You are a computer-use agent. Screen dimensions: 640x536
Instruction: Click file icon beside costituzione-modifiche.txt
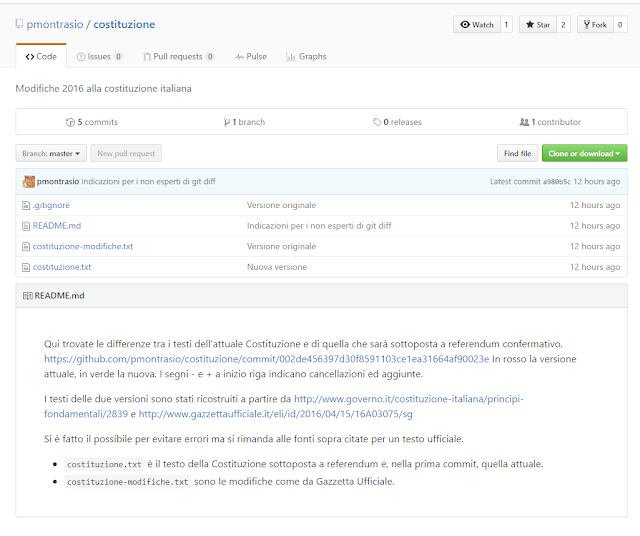tap(26, 247)
